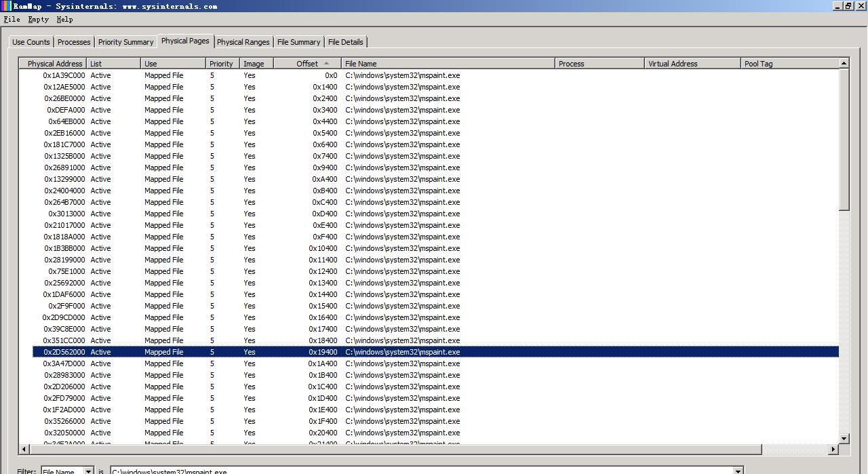Sort by the Use column header
Viewport: 868px width, 474px height.
pos(173,64)
